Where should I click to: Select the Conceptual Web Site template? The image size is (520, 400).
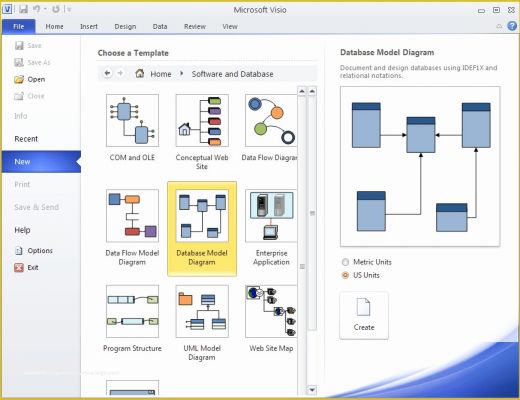coord(202,132)
